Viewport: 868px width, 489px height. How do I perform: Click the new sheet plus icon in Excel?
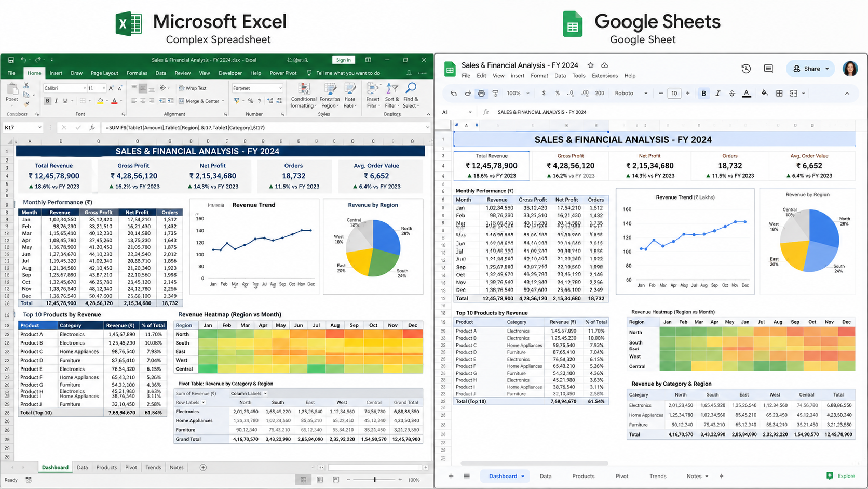203,467
